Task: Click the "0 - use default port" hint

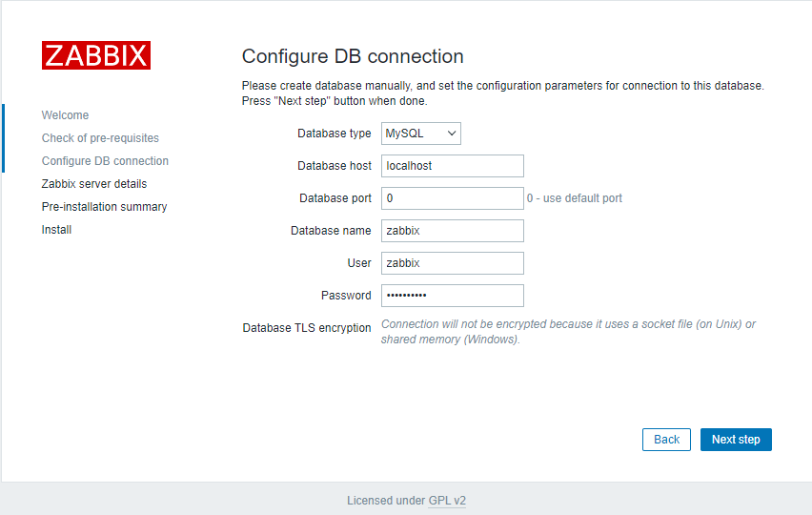Action: pyautogui.click(x=575, y=198)
